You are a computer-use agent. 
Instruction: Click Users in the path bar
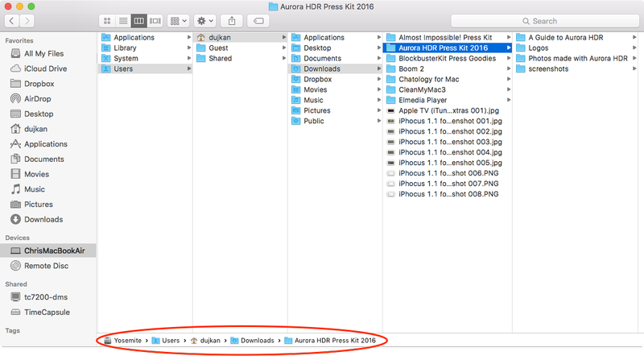pos(166,341)
